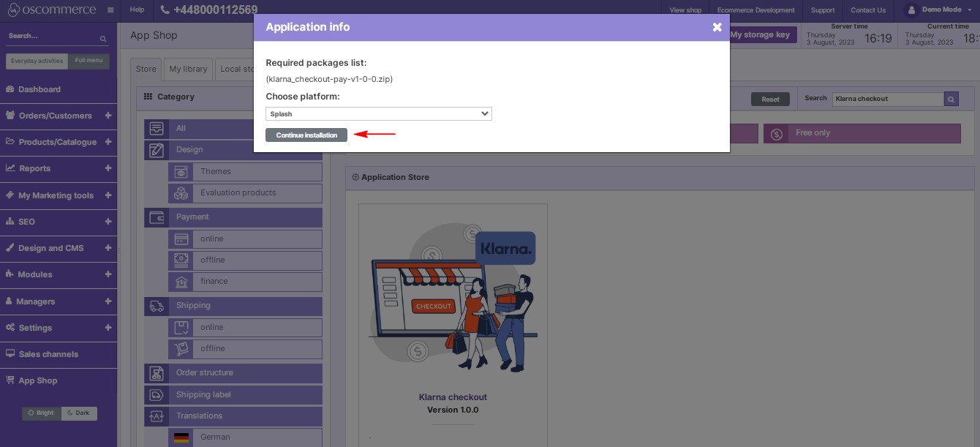The image size is (980, 447).
Task: Expand Modules with its plus icon
Action: point(108,274)
